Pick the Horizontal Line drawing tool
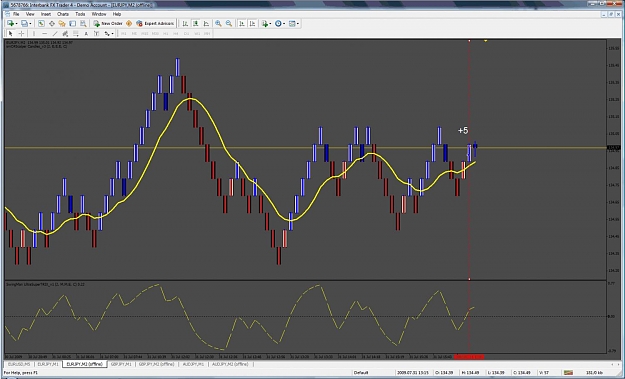625x379 pixels. 44,33
